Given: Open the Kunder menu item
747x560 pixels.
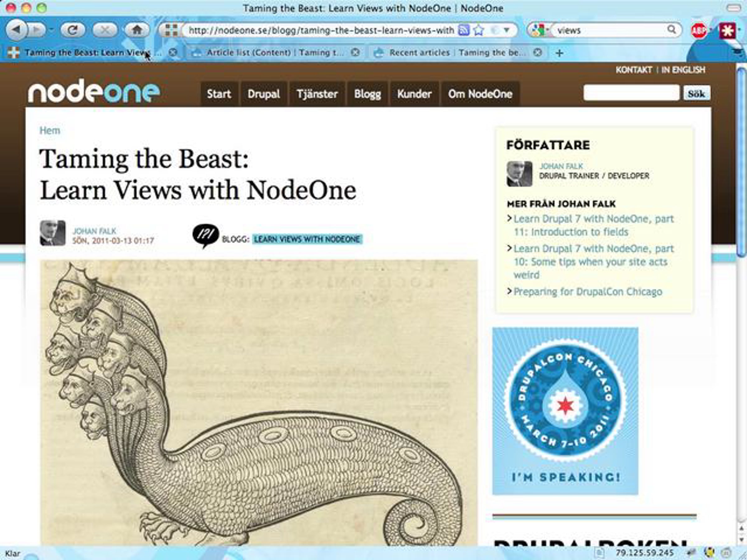Looking at the screenshot, I should tap(414, 94).
